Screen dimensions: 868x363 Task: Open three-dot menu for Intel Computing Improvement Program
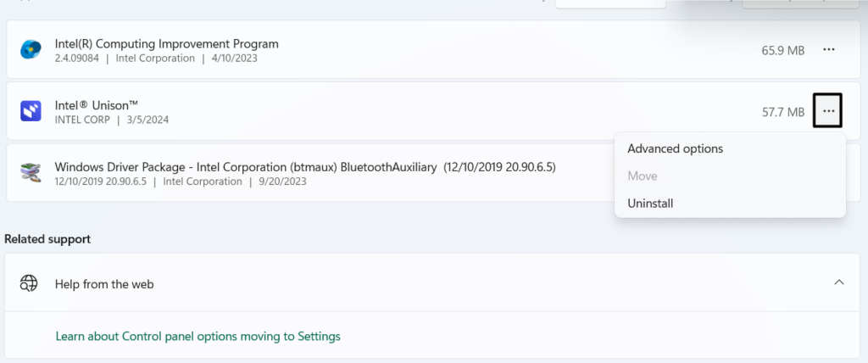pos(828,50)
